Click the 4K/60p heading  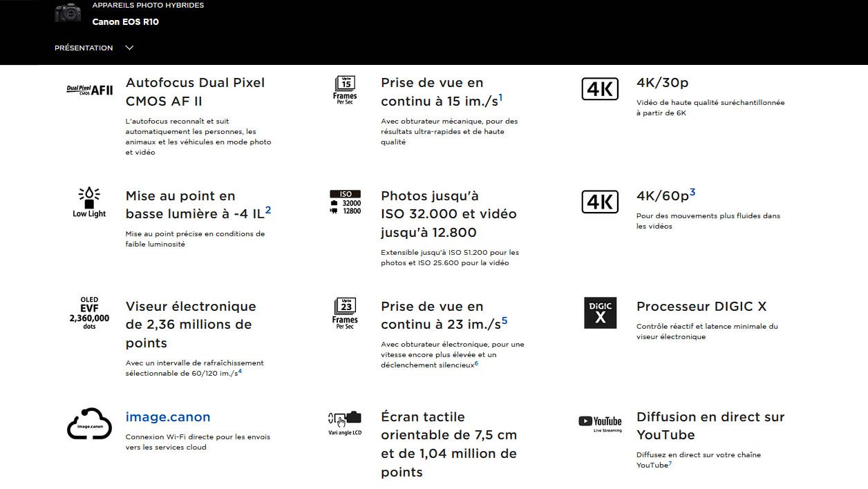tap(666, 195)
